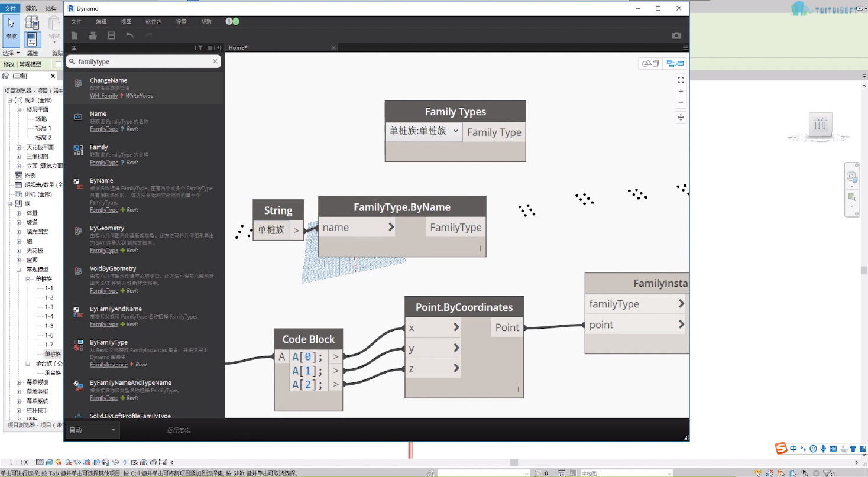Toggle lacing arrow on String node output
Image resolution: width=868 pixels, height=477 pixels.
pos(297,231)
